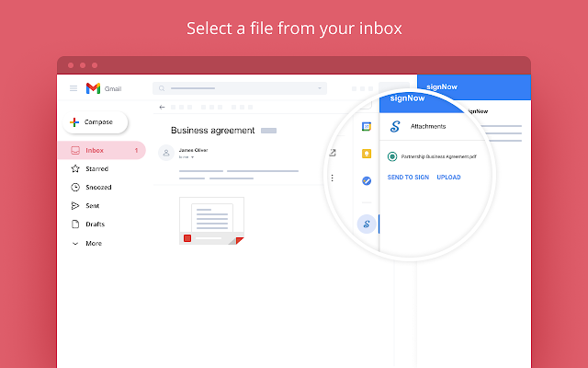The height and width of the screenshot is (368, 588).
Task: Focus the Gmail search field
Action: tap(240, 88)
